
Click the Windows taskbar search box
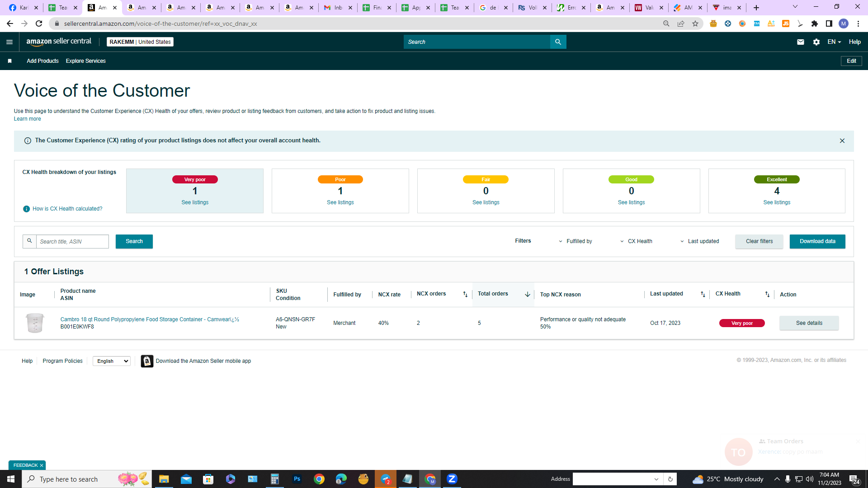pyautogui.click(x=87, y=479)
